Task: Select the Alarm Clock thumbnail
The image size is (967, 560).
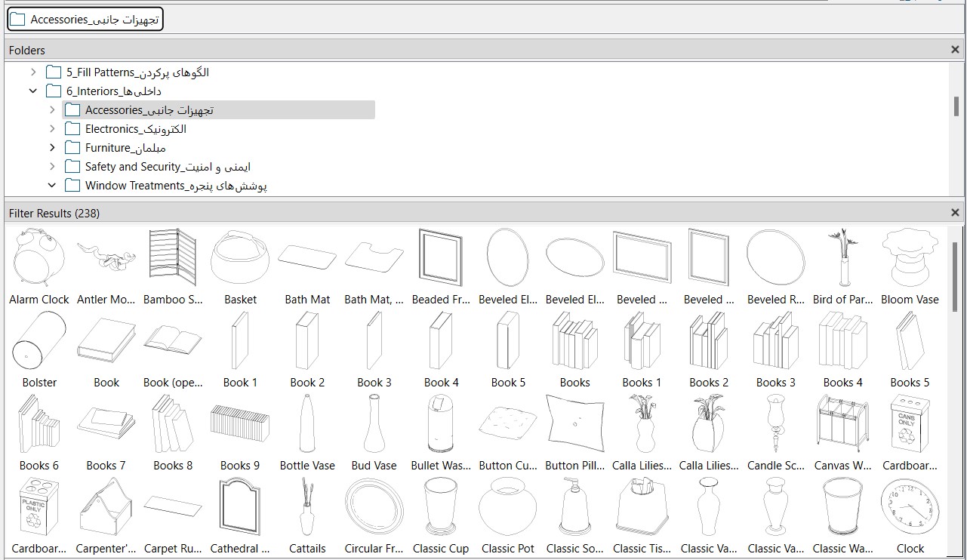Action: (x=38, y=258)
